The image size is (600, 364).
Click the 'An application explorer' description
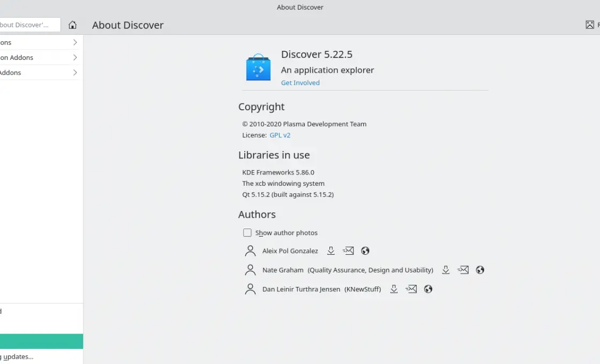click(x=327, y=70)
